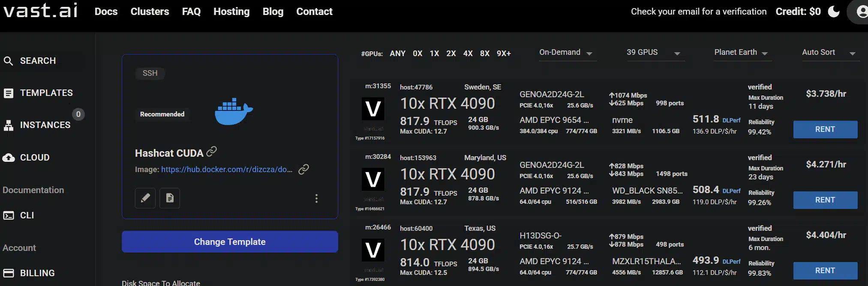This screenshot has height=286, width=868.
Task: Click the Recommended label on template card
Action: pos(162,114)
